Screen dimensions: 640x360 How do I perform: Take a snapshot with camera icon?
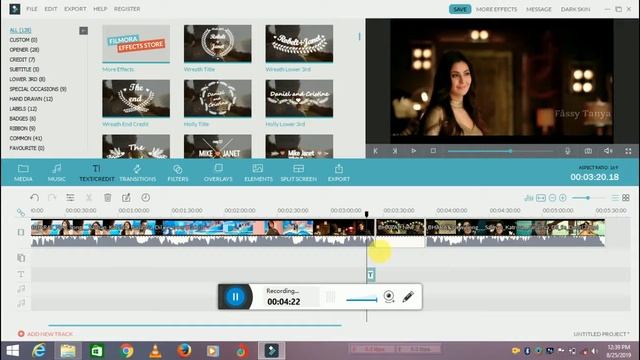click(588, 151)
